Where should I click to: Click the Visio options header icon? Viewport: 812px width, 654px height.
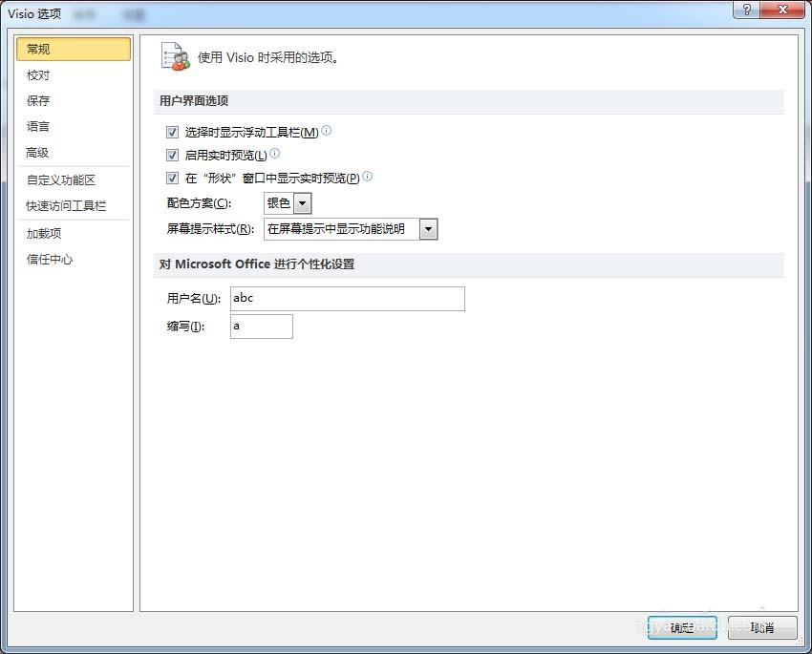175,56
